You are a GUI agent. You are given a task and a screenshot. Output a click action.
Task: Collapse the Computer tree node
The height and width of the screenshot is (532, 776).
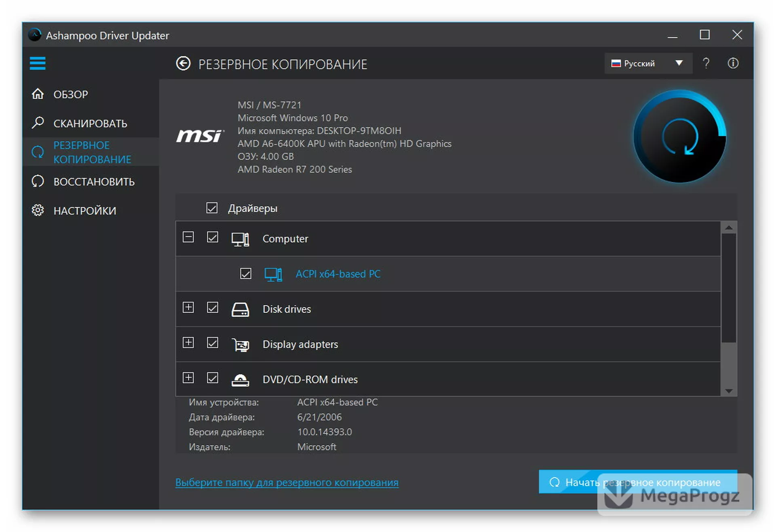click(188, 237)
